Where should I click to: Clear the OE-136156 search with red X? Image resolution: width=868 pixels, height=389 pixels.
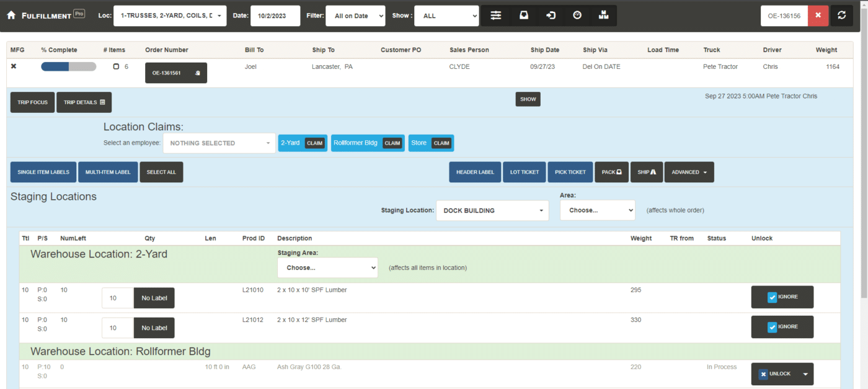[818, 16]
